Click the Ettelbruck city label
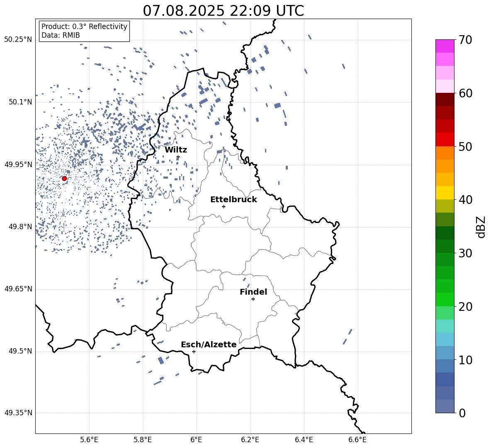The image size is (491, 448). [x=233, y=200]
